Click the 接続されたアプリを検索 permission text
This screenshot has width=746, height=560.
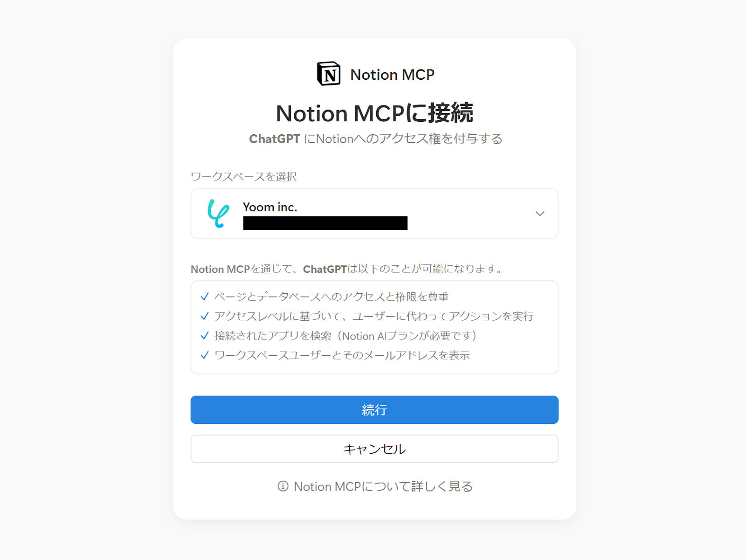(345, 336)
